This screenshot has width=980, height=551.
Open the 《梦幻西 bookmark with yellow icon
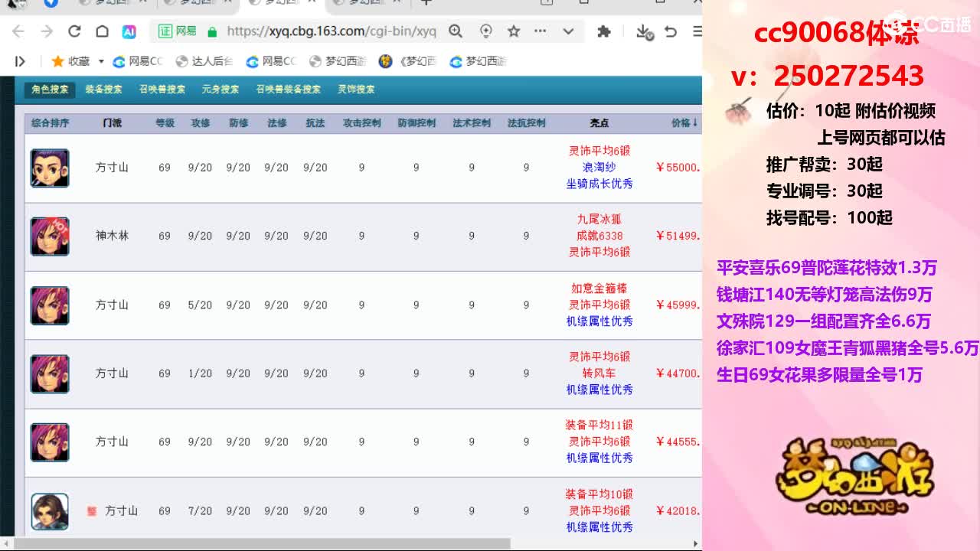pyautogui.click(x=408, y=61)
